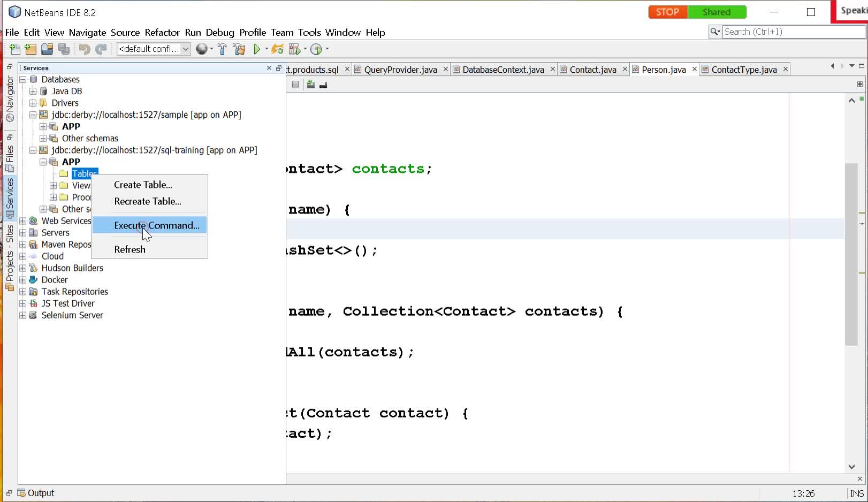
Task: Click the editor stop-macro square icon
Action: click(295, 84)
